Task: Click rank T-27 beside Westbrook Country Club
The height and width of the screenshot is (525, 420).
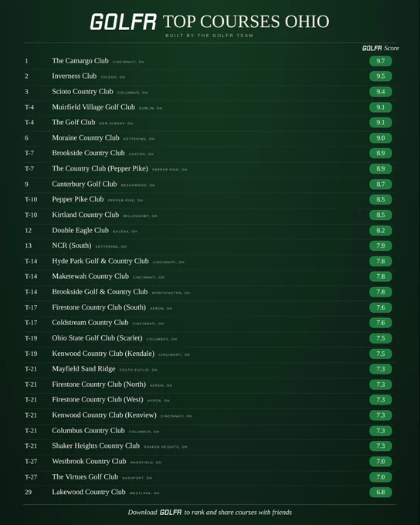Action: (31, 462)
